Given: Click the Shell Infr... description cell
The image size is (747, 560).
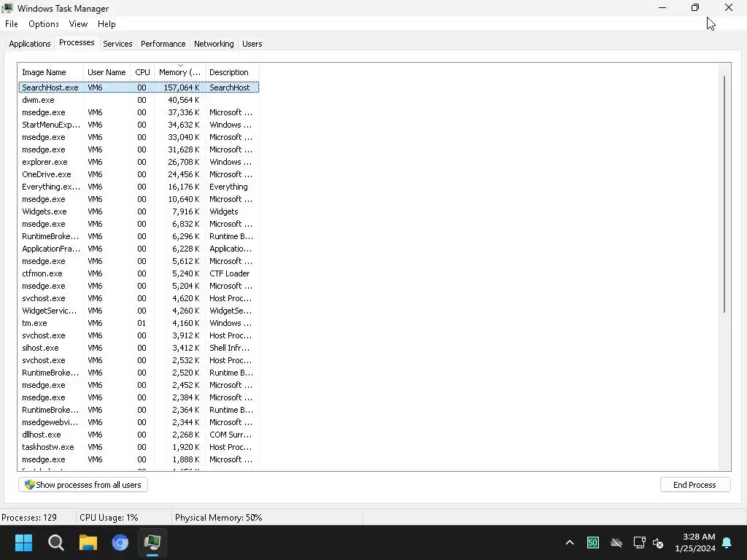Looking at the screenshot, I should [x=229, y=348].
